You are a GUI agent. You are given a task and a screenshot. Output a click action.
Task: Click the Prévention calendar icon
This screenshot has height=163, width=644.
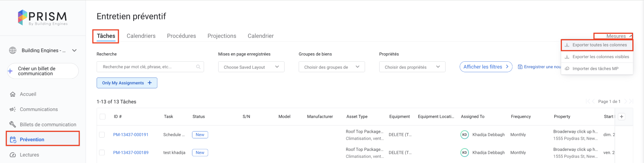tap(13, 140)
